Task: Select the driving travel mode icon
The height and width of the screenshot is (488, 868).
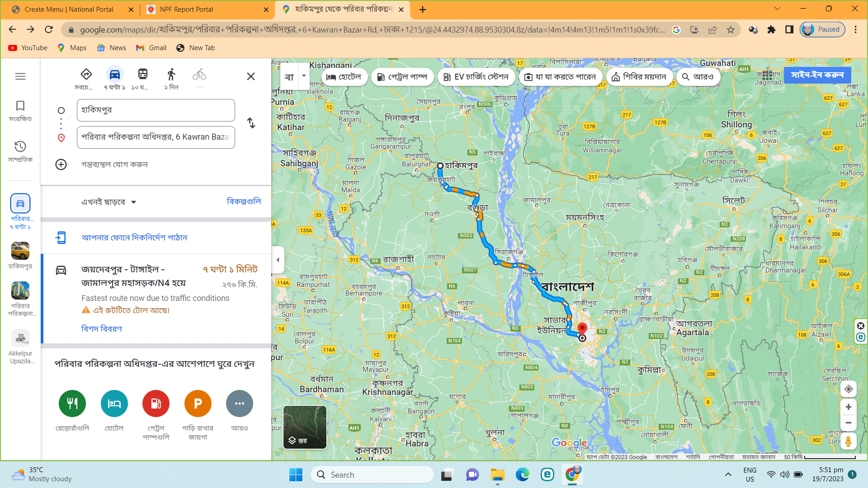Action: coord(115,74)
